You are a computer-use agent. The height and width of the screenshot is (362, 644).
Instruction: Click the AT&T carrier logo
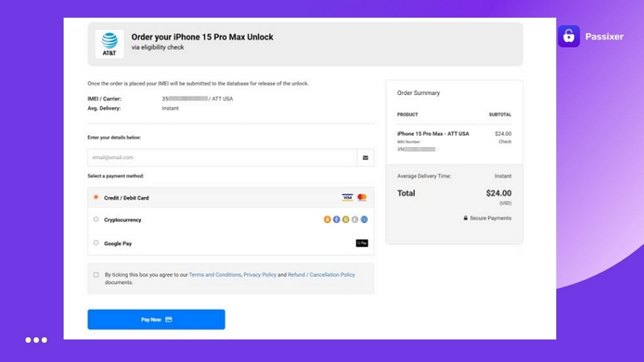tap(109, 43)
